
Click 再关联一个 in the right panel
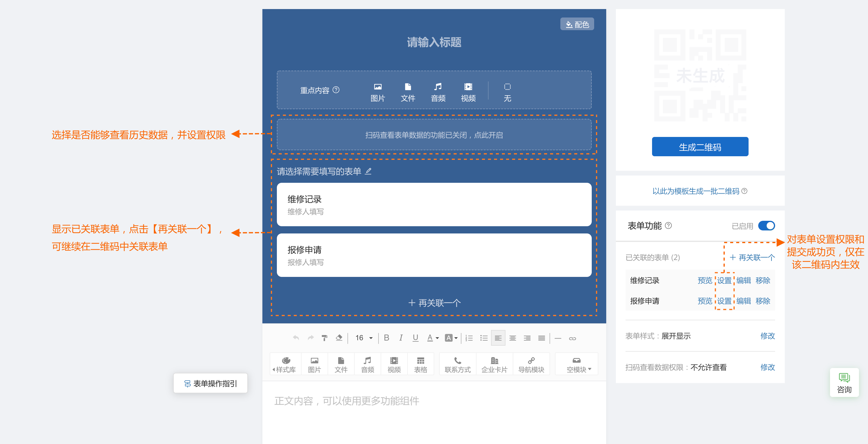(752, 257)
